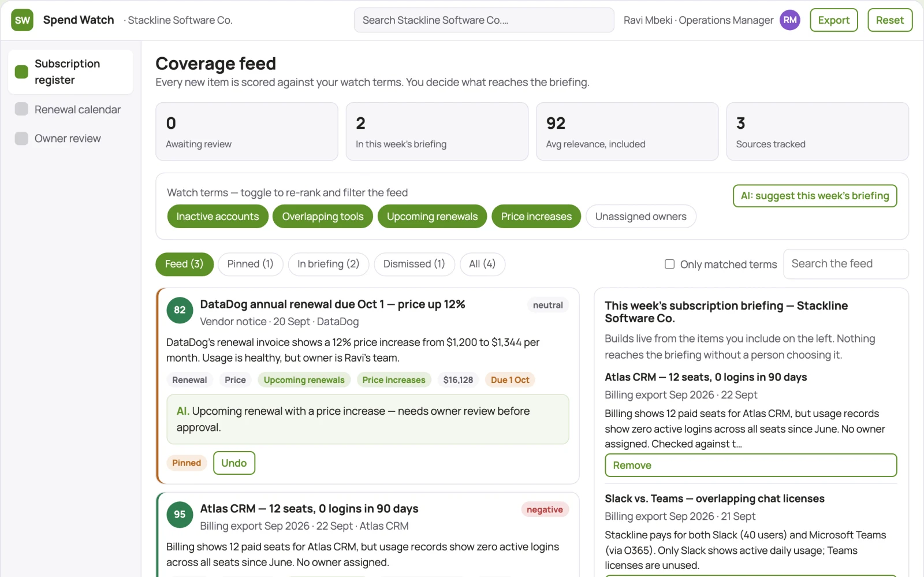Switch to the Pinned (1) tab
This screenshot has height=577, width=924.
[250, 264]
